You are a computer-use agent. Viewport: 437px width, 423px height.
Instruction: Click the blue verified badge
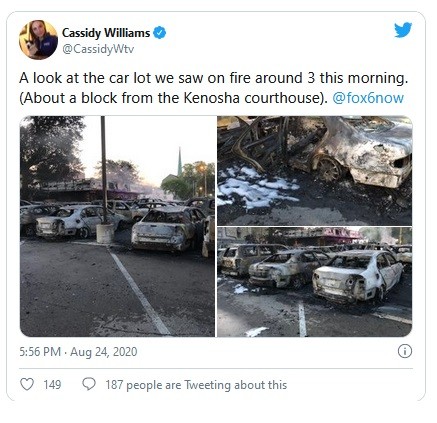[x=160, y=33]
